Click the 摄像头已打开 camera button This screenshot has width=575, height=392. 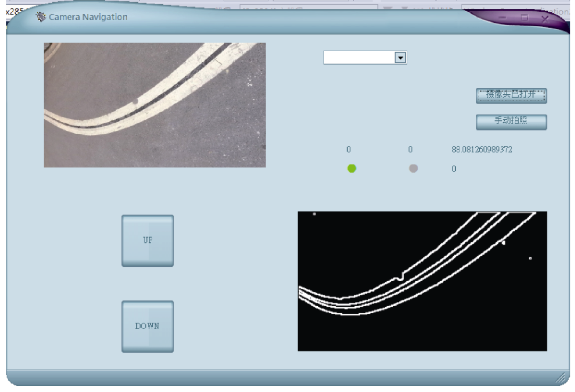pyautogui.click(x=511, y=96)
